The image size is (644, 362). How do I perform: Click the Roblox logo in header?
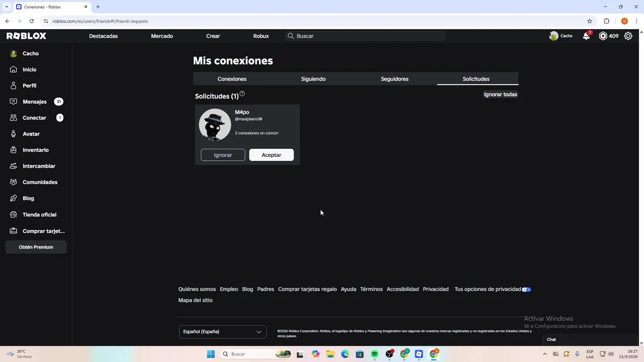point(26,36)
